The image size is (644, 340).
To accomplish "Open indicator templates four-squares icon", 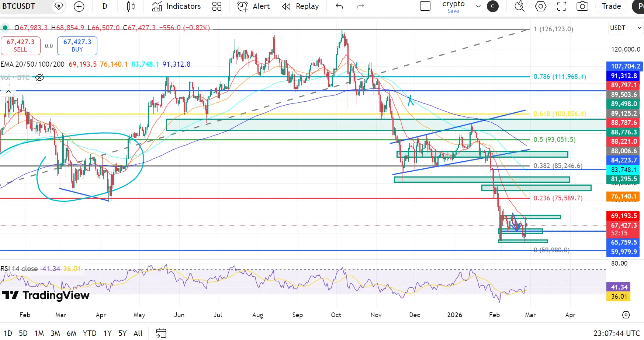I will (x=217, y=6).
